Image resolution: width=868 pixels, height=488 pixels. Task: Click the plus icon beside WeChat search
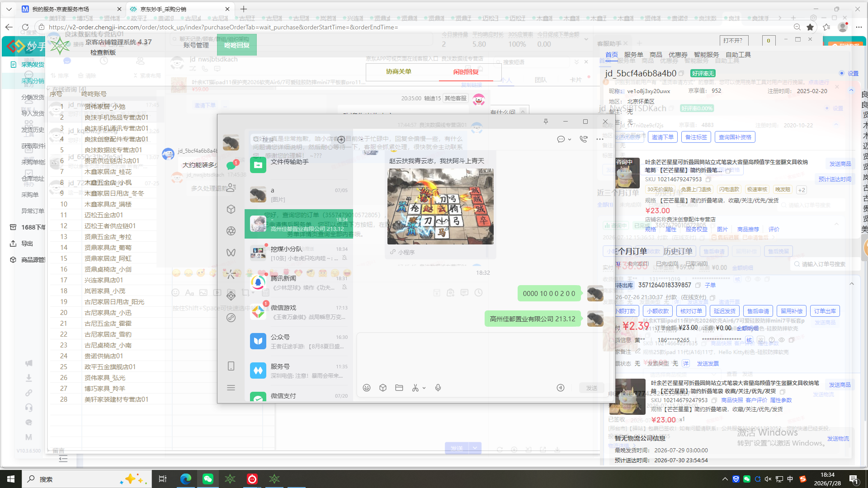click(341, 140)
